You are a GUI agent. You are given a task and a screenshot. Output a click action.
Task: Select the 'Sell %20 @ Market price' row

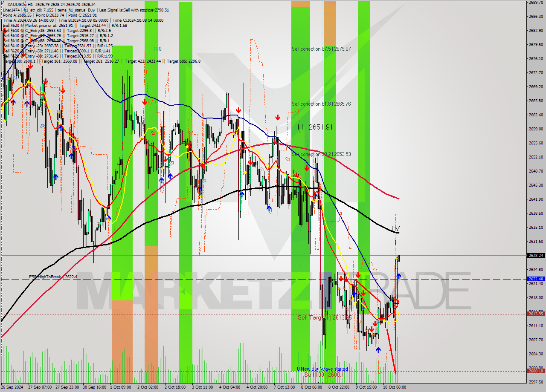point(65,25)
